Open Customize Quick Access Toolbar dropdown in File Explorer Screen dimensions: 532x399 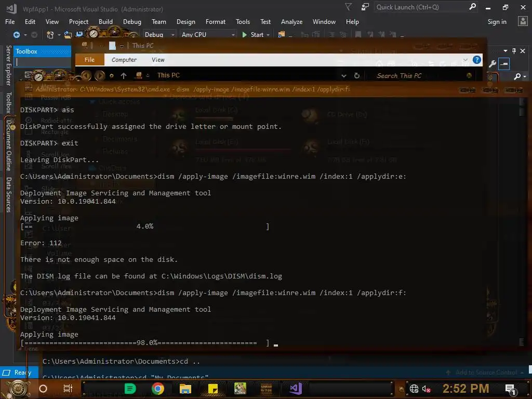click(x=122, y=46)
